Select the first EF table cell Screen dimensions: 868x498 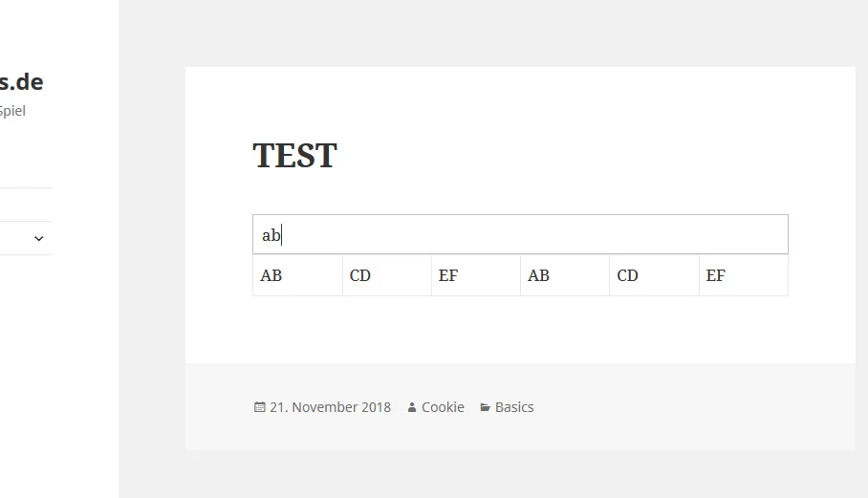(476, 275)
